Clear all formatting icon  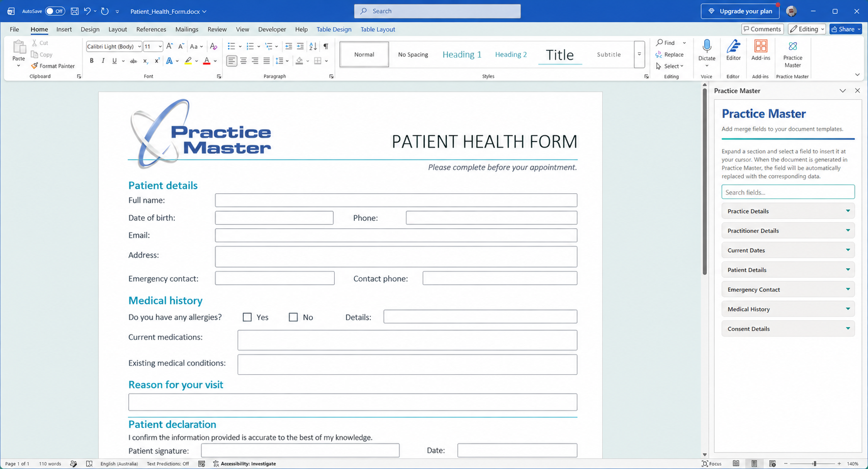coord(214,46)
